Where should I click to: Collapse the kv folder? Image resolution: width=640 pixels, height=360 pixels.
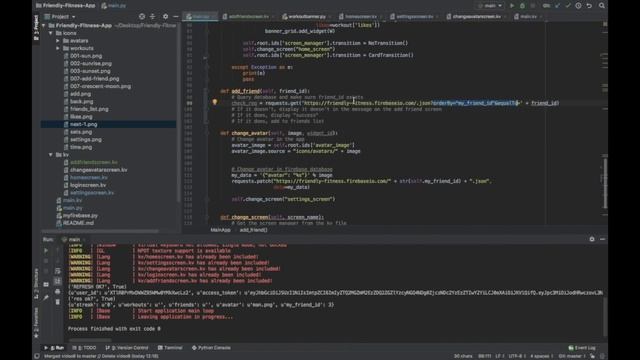51,155
